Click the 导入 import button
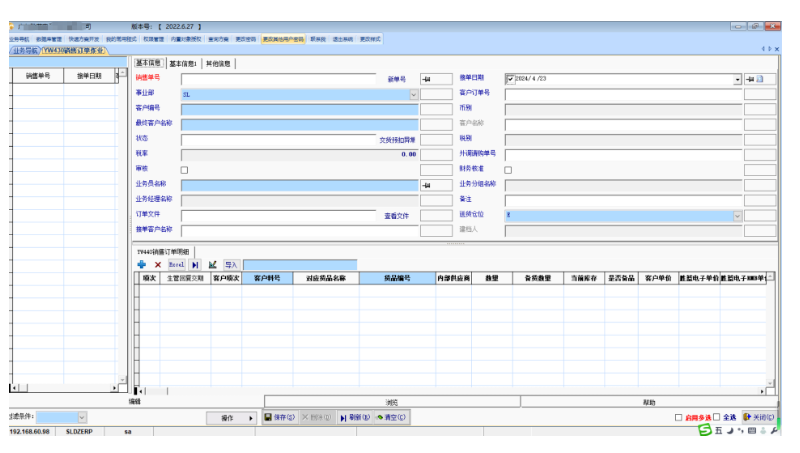800x453 pixels. 231,265
